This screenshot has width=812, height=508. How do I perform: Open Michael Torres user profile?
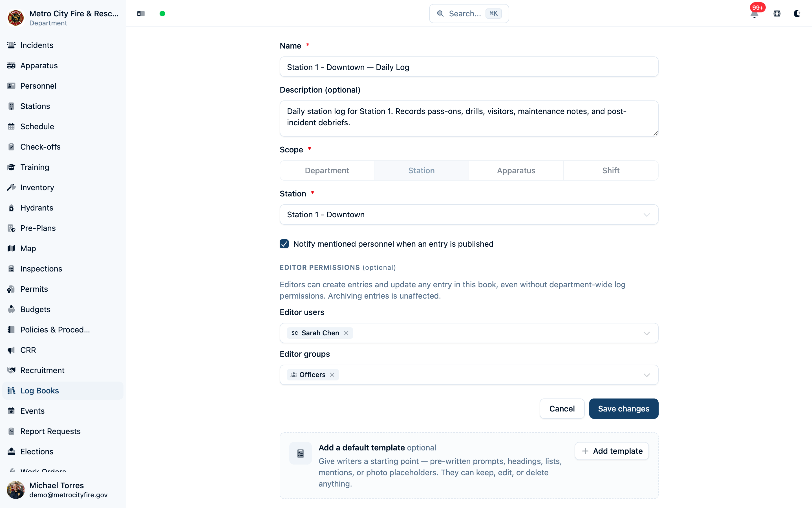pyautogui.click(x=63, y=490)
